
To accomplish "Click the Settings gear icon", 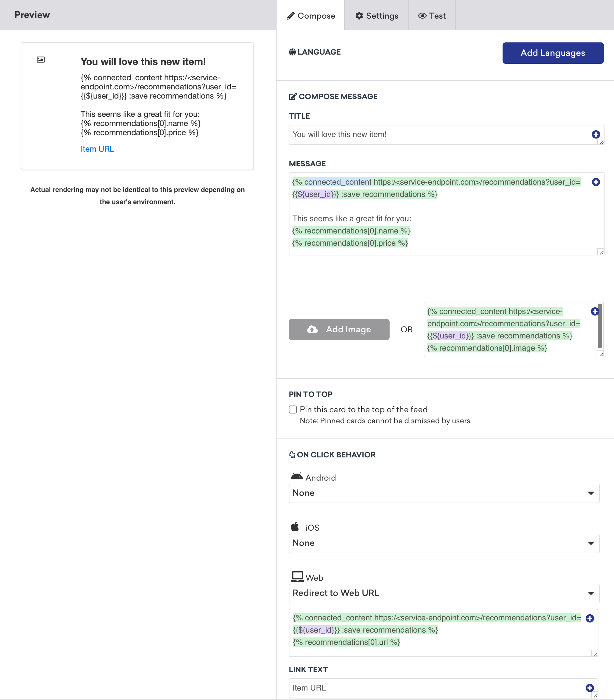I will 360,16.
